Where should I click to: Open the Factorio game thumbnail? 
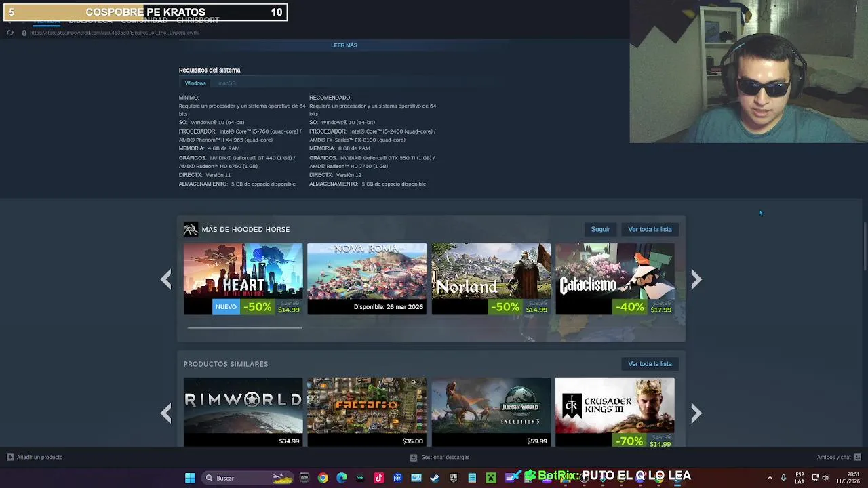click(367, 405)
